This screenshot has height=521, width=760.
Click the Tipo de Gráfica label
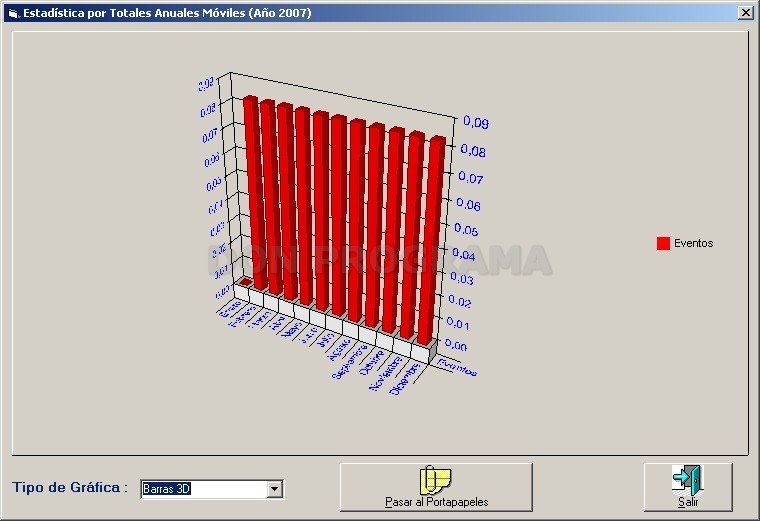pos(70,488)
